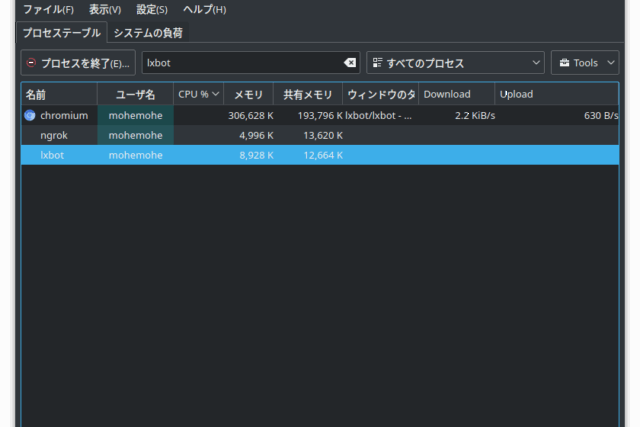Screen dimensions: 640x427
Task: Sort by the CPU % column header
Action: 198,94
